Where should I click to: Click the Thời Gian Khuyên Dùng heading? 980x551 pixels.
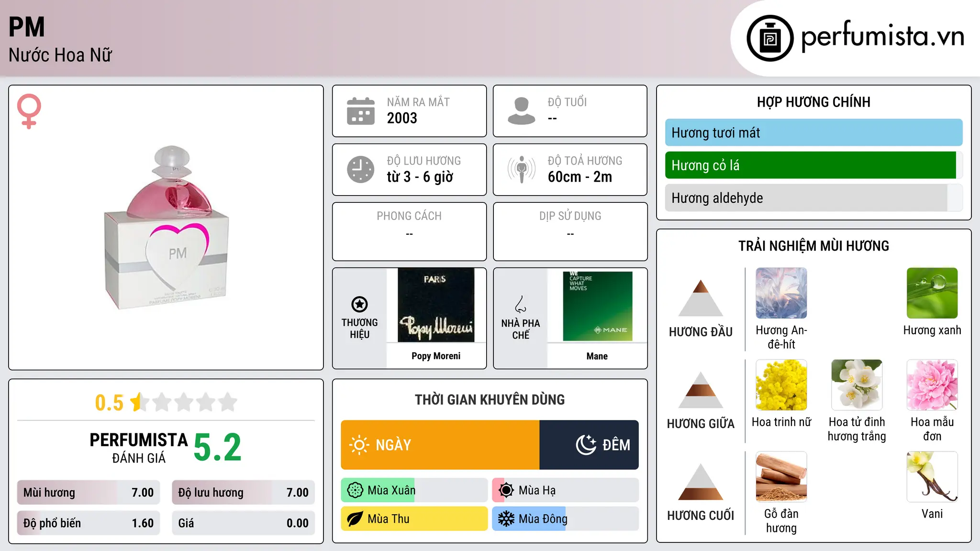pyautogui.click(x=490, y=399)
